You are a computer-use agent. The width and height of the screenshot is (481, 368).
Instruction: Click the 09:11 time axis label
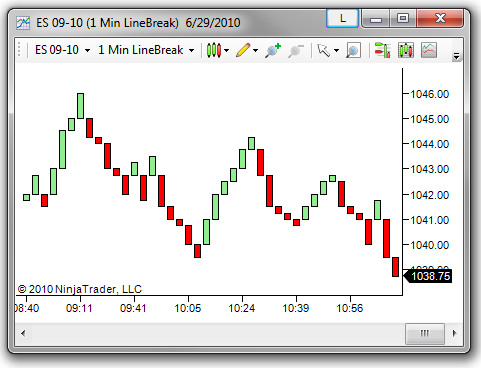pos(79,308)
